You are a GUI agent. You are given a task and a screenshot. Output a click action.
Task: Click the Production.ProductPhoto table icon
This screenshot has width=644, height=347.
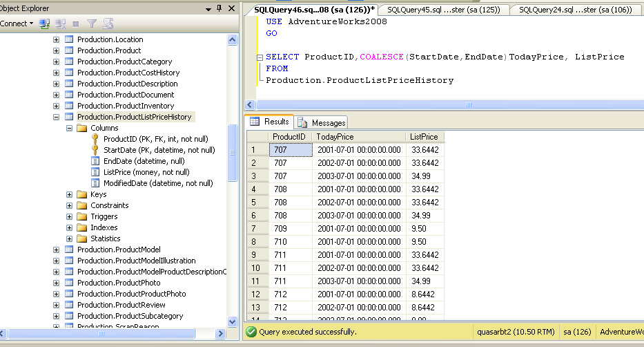[x=69, y=283]
